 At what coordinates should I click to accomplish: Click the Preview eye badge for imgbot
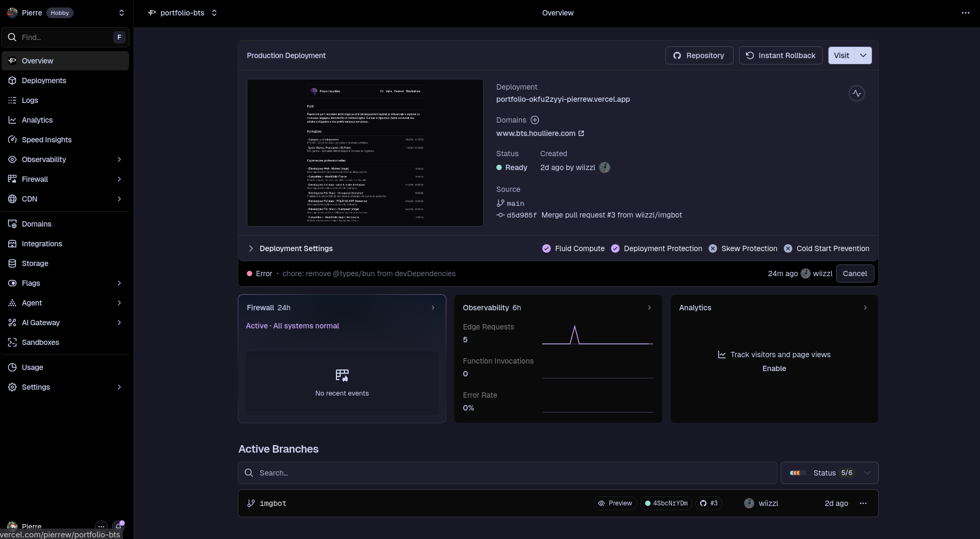tap(615, 503)
